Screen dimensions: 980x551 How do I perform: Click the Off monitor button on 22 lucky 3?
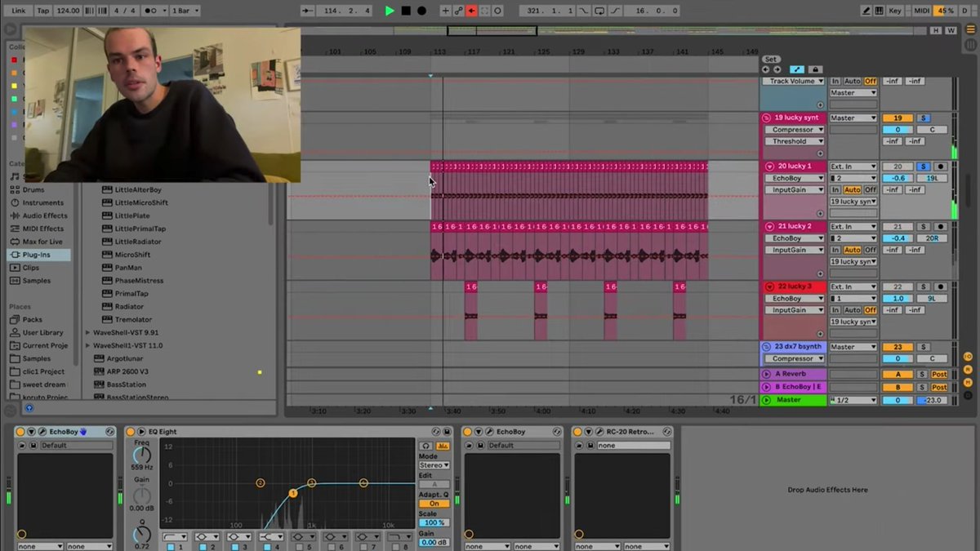tap(871, 310)
